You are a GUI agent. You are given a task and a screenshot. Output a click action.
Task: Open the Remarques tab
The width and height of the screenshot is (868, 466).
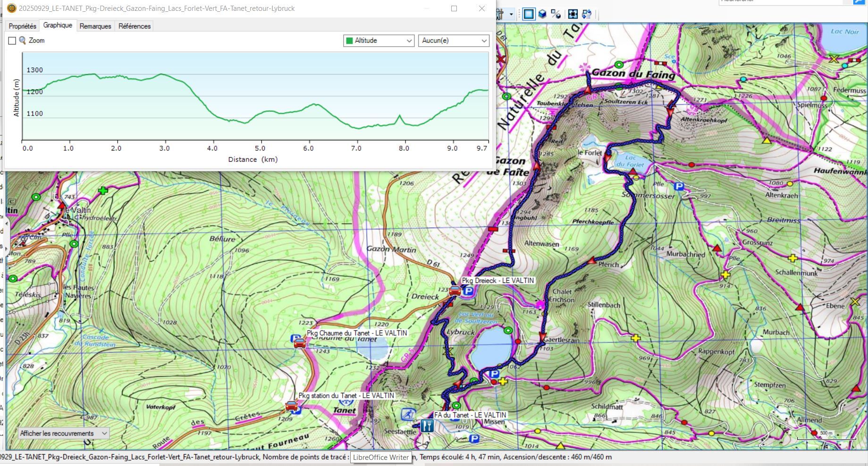[95, 26]
